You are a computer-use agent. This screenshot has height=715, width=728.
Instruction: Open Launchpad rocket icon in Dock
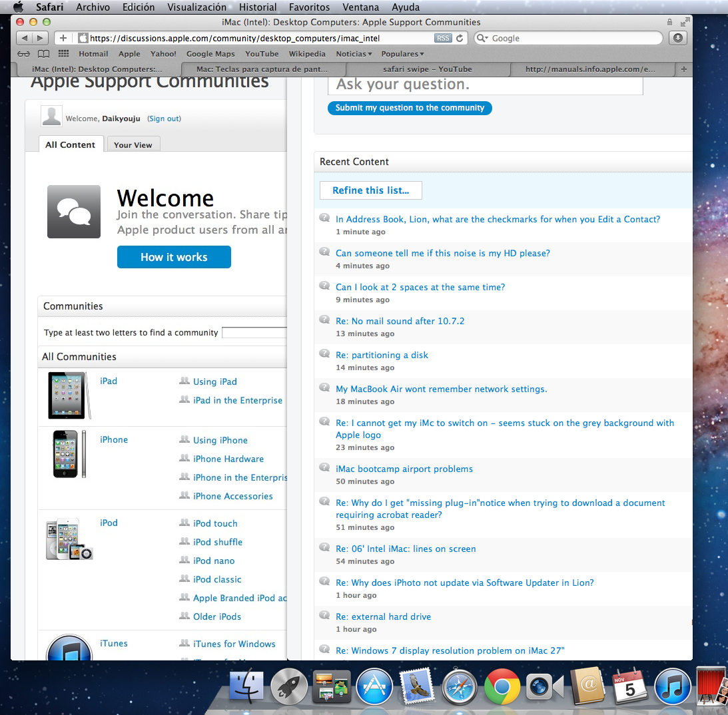(288, 687)
